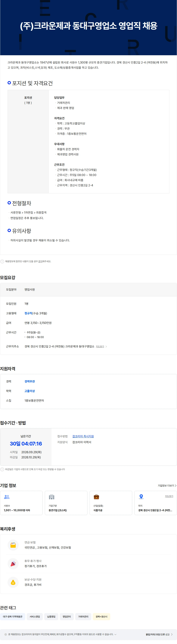Click the company type building icon
Image resolution: width=177 pixels, height=644 pixels.
52,497
